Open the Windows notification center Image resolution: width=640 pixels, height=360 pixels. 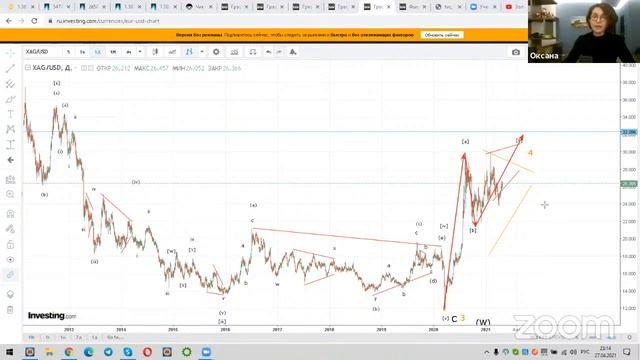[627, 352]
